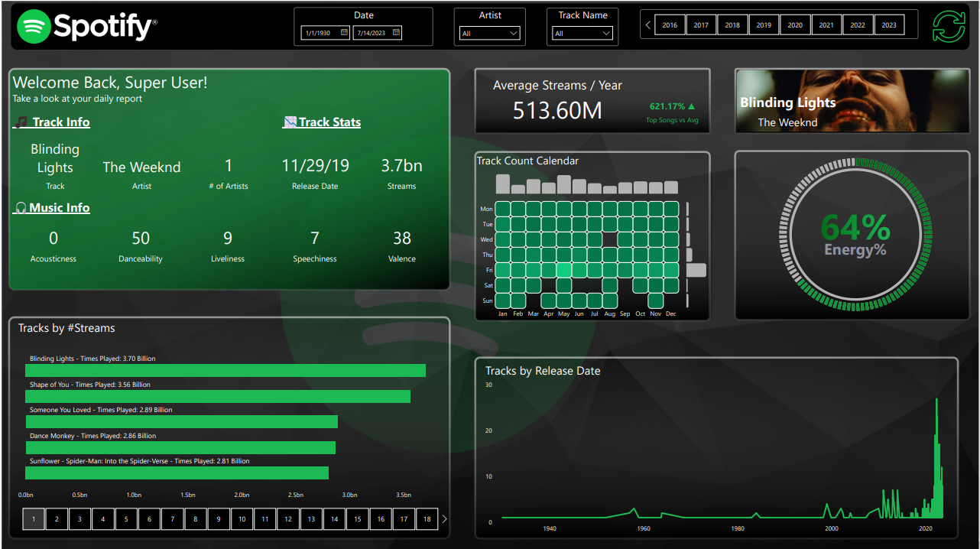Select year 2017 in slicer

(x=701, y=25)
